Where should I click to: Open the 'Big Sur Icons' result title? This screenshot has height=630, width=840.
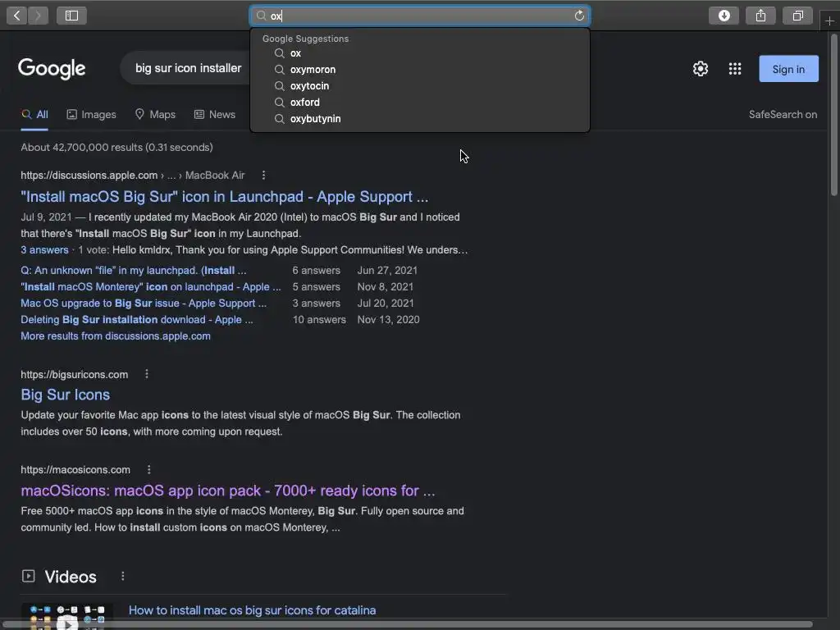tap(66, 395)
